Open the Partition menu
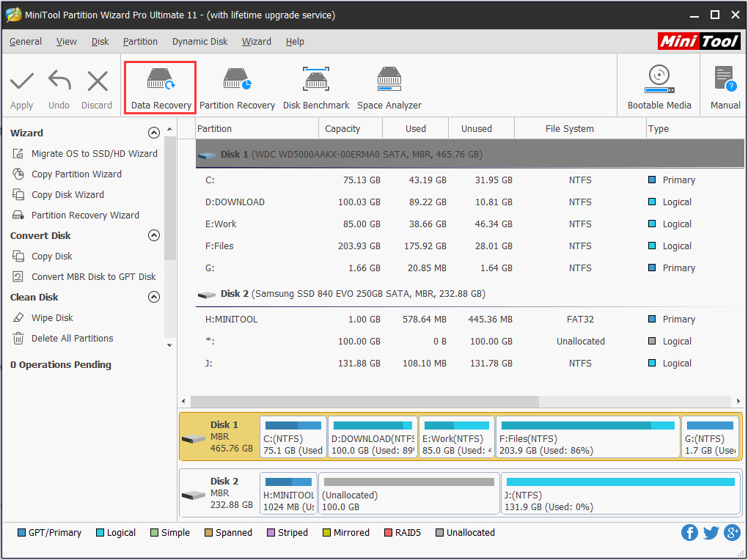748x560 pixels. (140, 42)
